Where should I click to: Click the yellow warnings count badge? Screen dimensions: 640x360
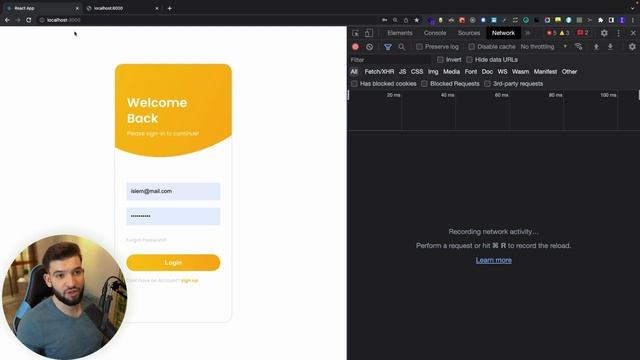[564, 33]
